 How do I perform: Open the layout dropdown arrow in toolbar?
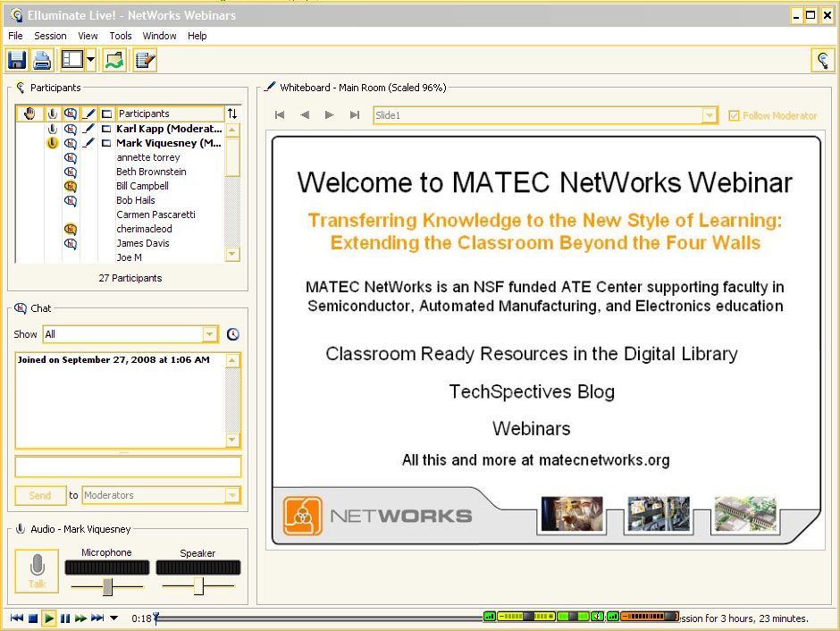[90, 60]
